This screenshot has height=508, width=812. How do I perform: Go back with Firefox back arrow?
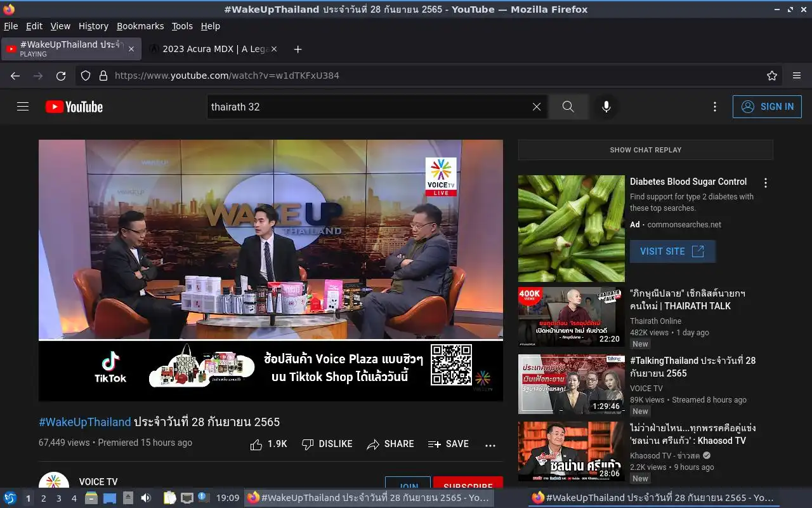tap(15, 76)
